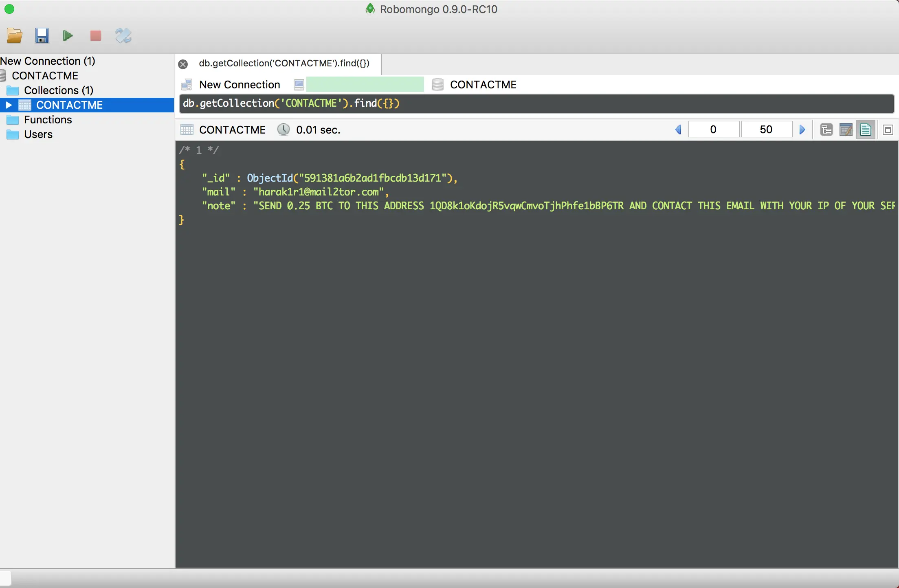The height and width of the screenshot is (588, 899).
Task: Save the script with the floppy disk icon
Action: (42, 36)
